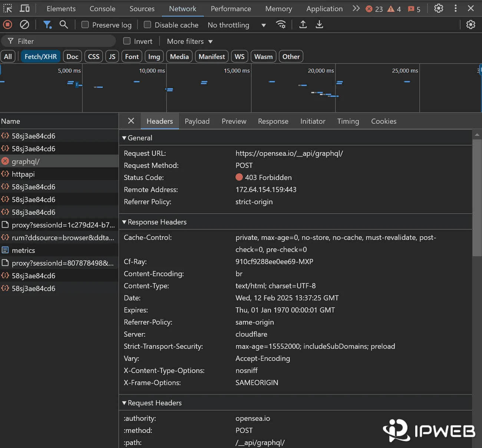Check the Invert filter checkbox
482x448 pixels.
(127, 41)
